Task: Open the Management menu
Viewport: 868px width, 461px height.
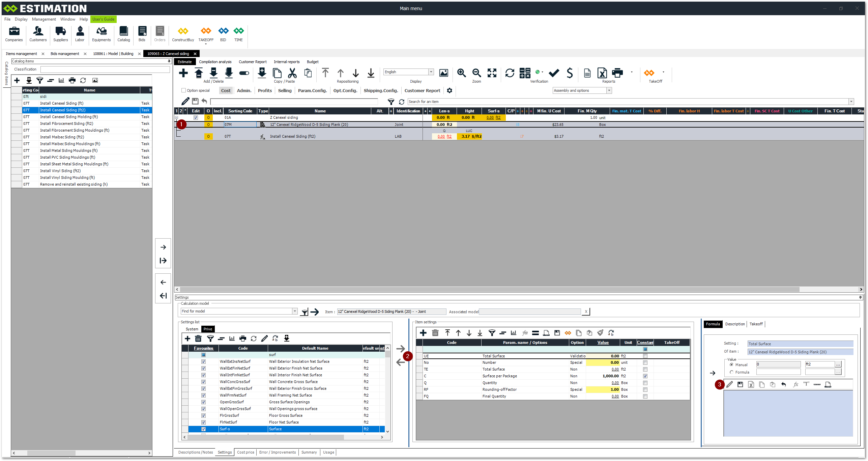Action: [44, 19]
